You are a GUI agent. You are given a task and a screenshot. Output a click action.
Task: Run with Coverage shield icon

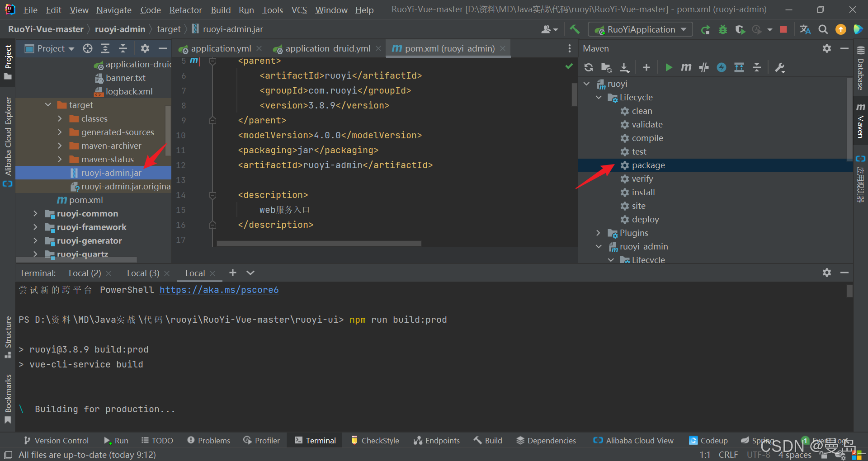click(740, 30)
